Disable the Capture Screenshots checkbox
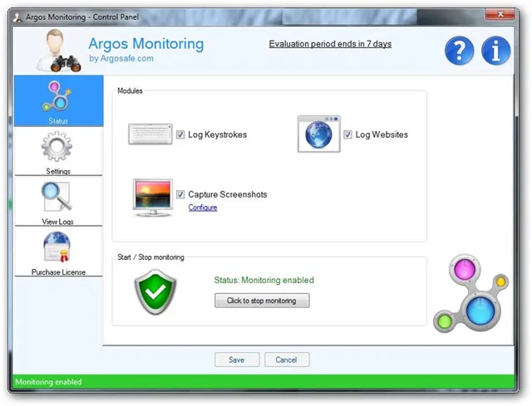The image size is (532, 406). pyautogui.click(x=180, y=194)
